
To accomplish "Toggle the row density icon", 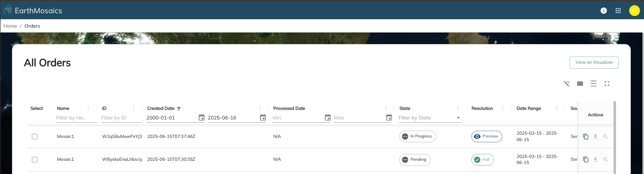I will click(594, 84).
